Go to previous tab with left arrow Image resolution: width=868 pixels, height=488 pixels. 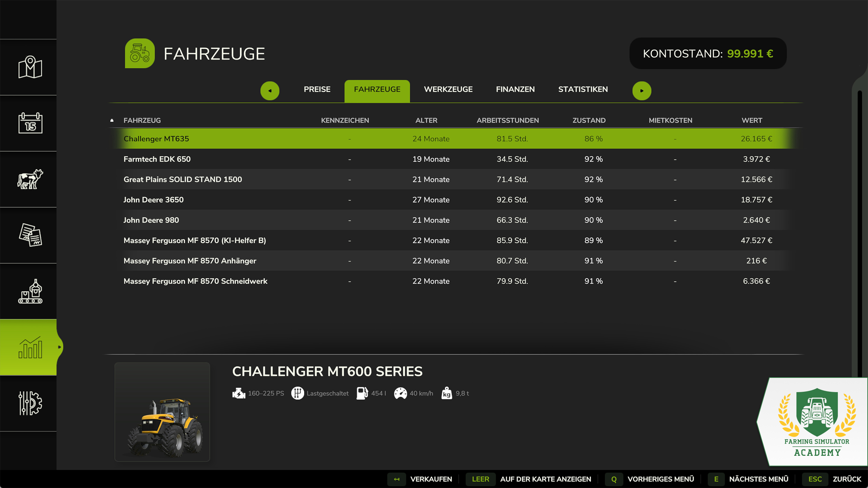[270, 90]
